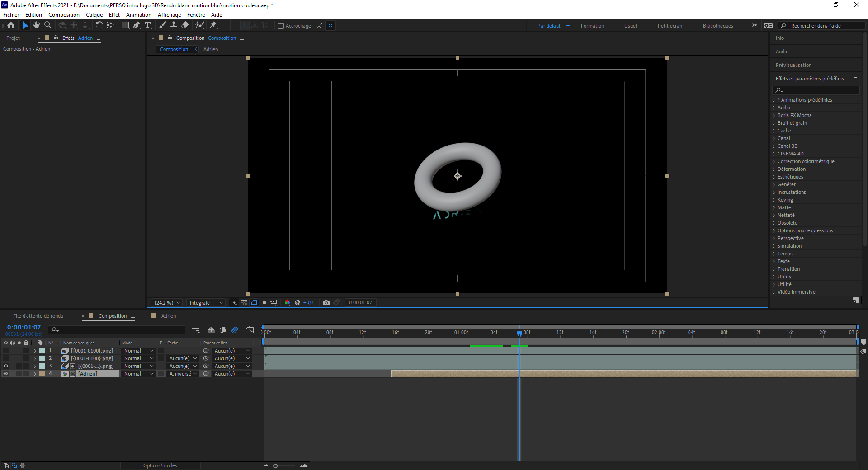Image resolution: width=868 pixels, height=470 pixels.
Task: Select the Zoom magnifier tool
Action: coord(48,25)
